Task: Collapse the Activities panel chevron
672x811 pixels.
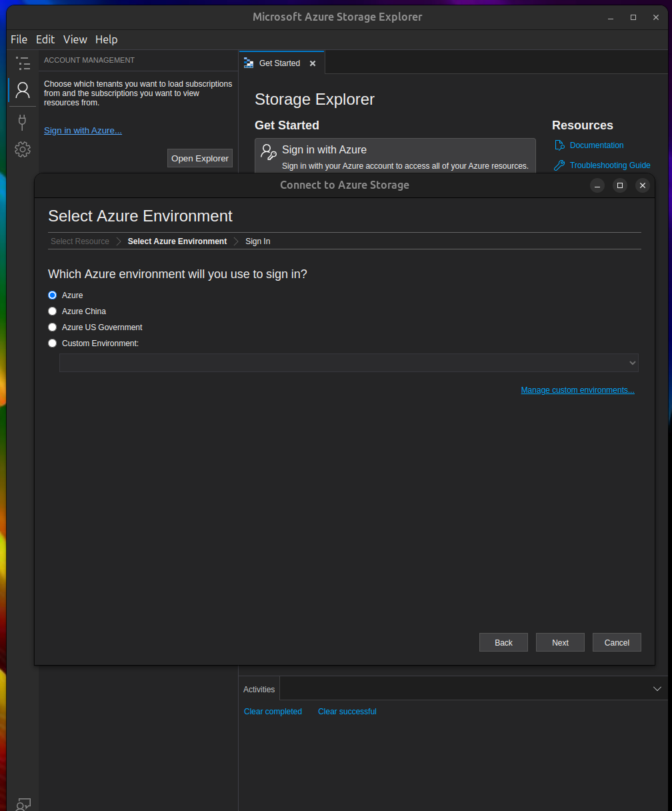Action: pos(657,688)
